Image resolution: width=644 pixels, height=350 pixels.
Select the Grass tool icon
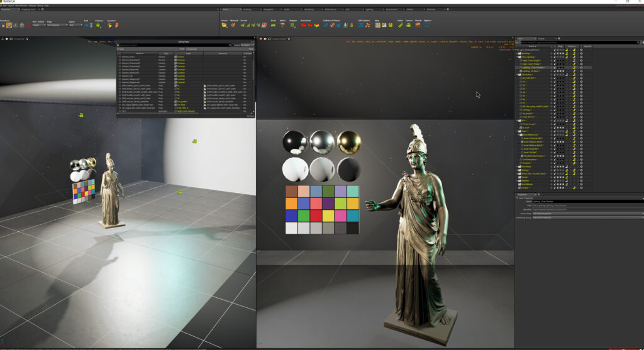pos(274,25)
